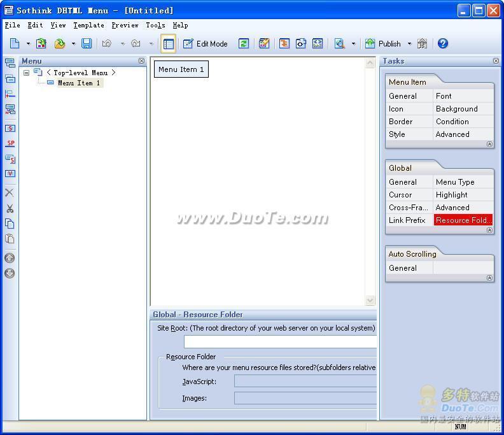The height and width of the screenshot is (435, 504).
Task: Click the Cut scissors sidebar icon
Action: click(10, 208)
